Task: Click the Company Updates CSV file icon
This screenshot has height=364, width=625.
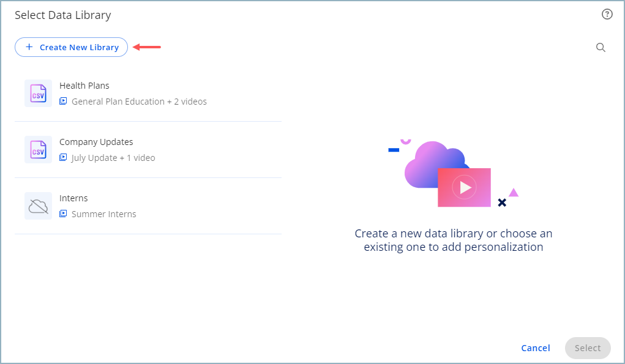Action: pos(39,149)
